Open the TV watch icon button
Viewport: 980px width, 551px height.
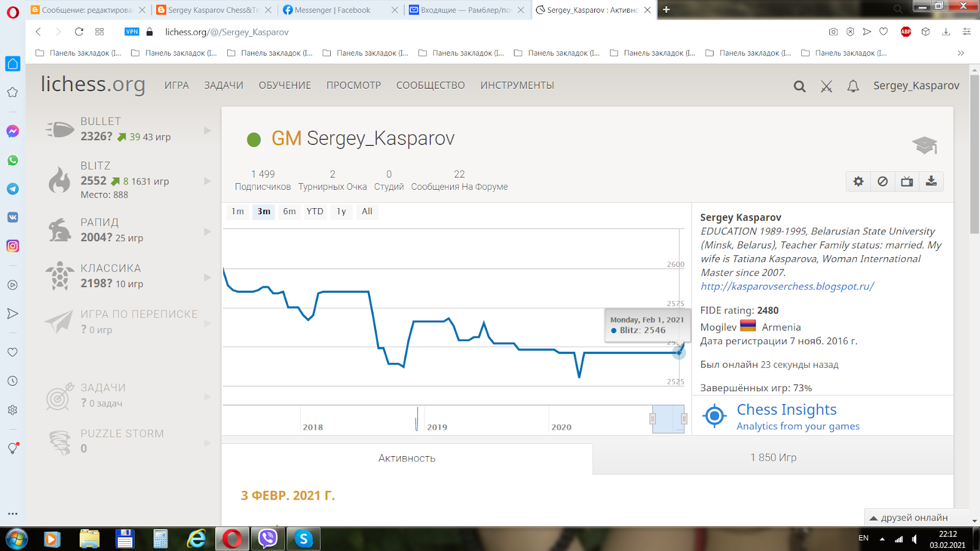907,181
